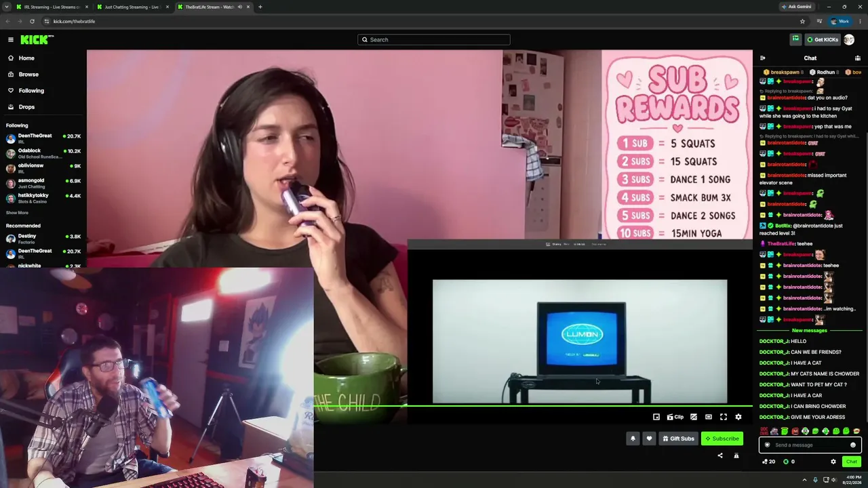Open the Kick user profile avatar

pos(849,39)
